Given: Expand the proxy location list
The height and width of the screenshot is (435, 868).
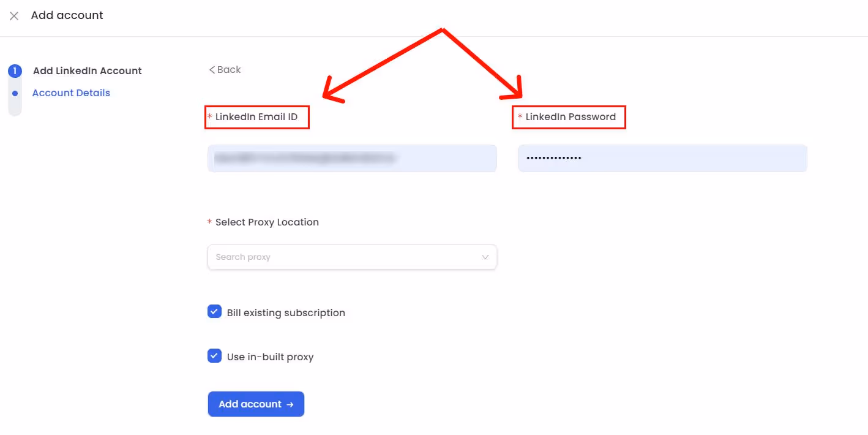Looking at the screenshot, I should click(x=352, y=257).
